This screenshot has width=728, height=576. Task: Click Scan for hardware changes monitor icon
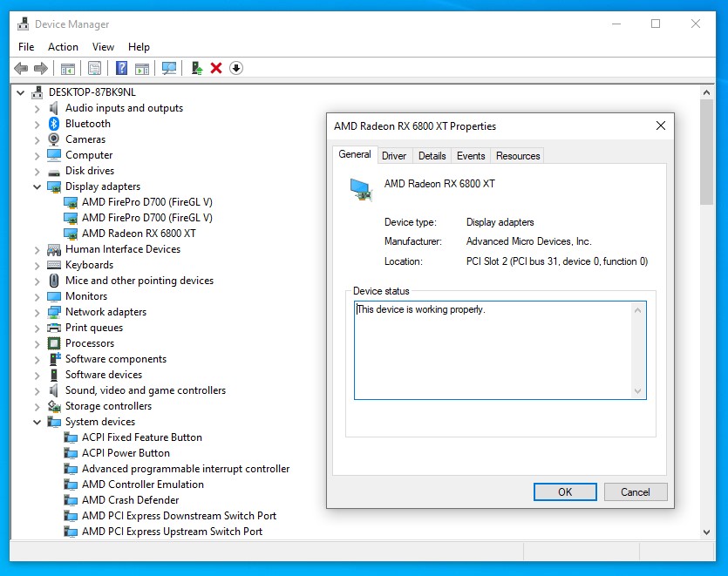169,68
